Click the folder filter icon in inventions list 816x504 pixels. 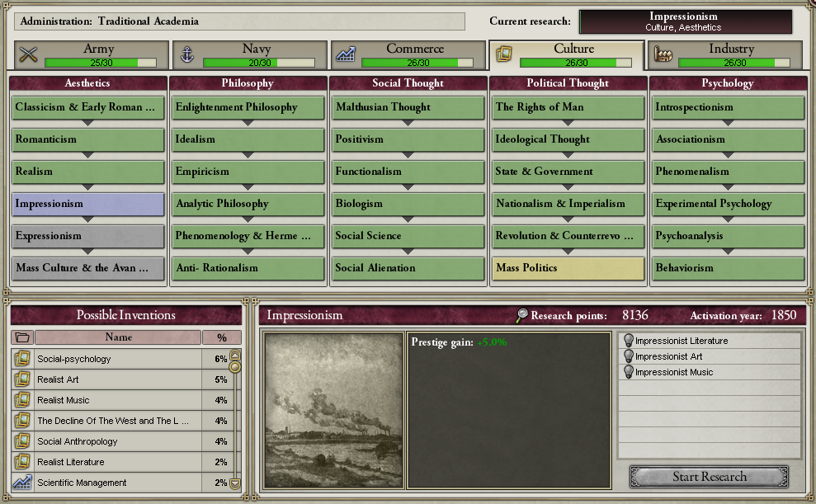pos(22,337)
